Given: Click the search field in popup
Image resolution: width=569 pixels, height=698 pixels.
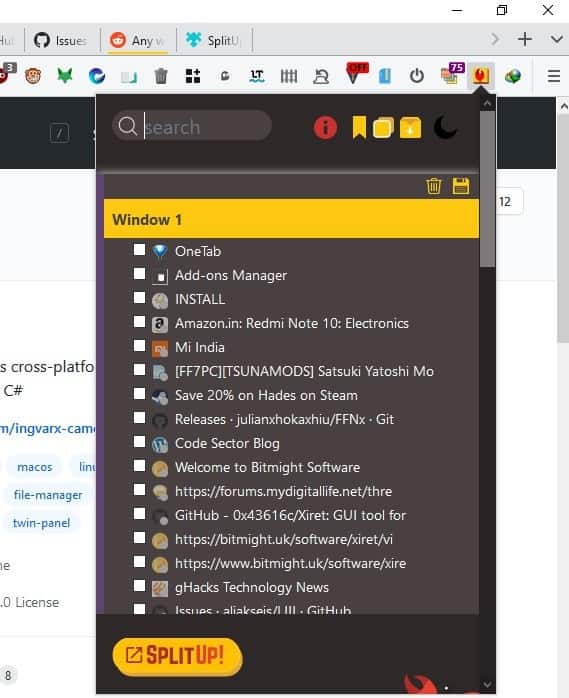Looking at the screenshot, I should (x=192, y=126).
